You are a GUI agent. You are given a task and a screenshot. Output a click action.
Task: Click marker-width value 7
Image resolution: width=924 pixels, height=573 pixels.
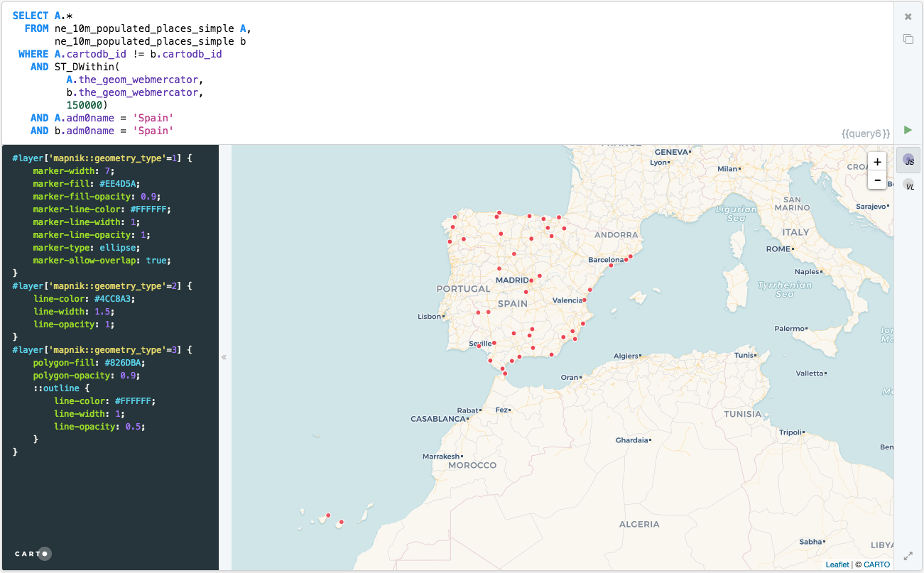coord(107,171)
